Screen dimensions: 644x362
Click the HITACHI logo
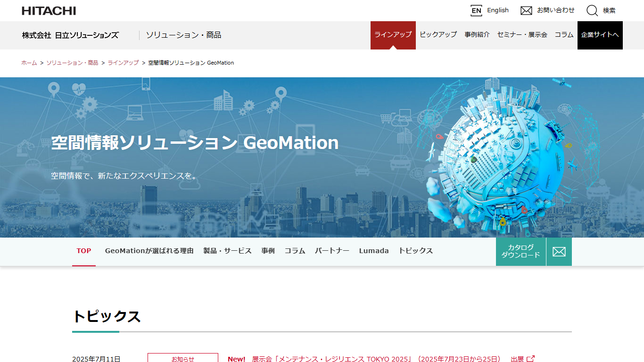(x=49, y=10)
